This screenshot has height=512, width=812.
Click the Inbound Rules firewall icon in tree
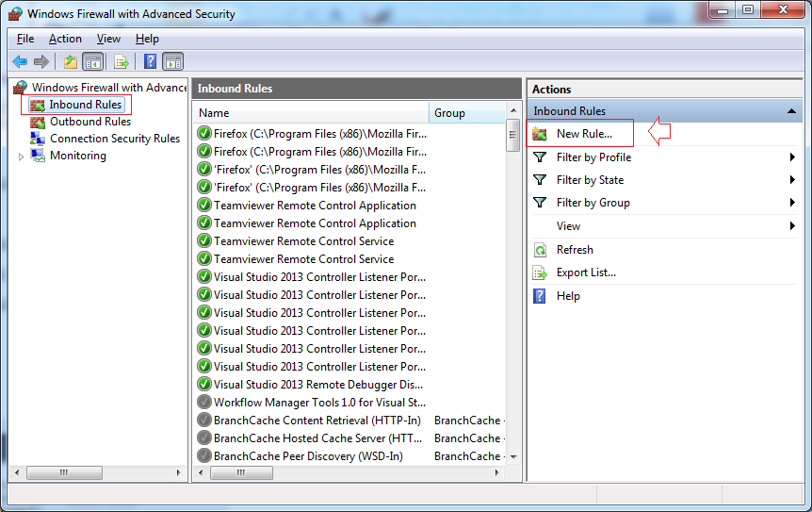click(x=38, y=106)
